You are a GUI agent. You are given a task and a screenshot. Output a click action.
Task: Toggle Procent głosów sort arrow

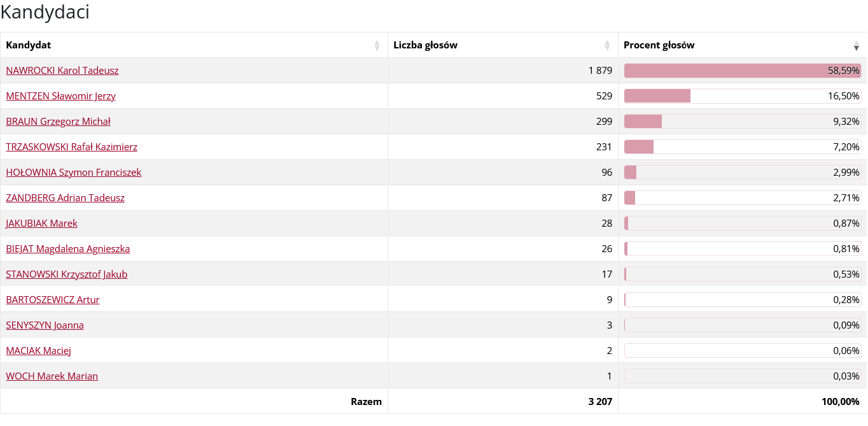[857, 46]
